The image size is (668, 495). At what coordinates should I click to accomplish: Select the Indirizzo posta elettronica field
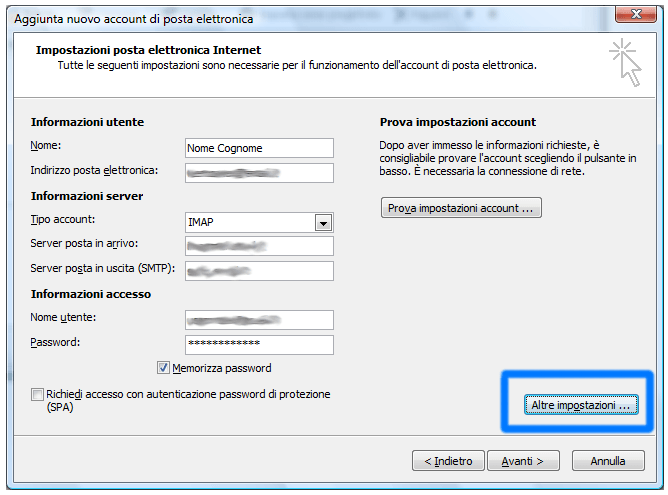(259, 173)
